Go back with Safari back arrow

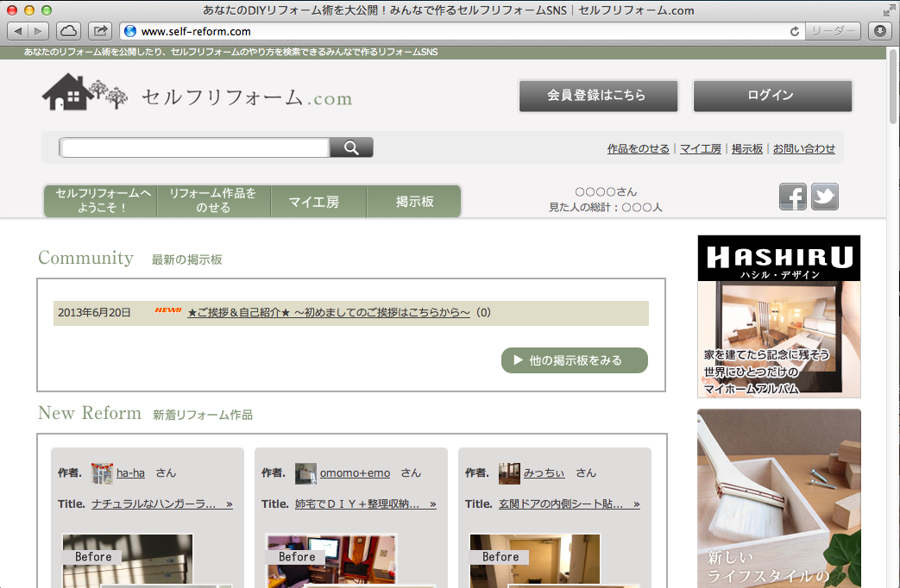coord(18,31)
